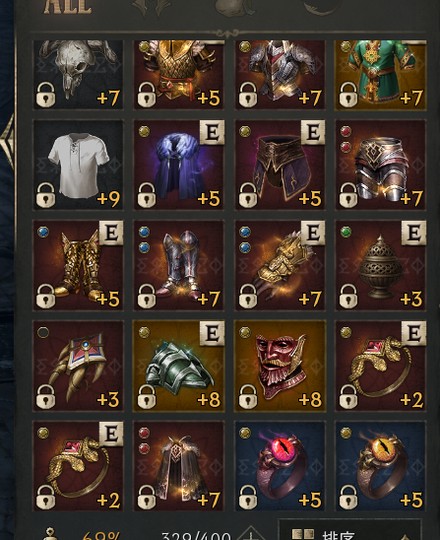
Task: Open the pouch category tab
Action: point(233,7)
